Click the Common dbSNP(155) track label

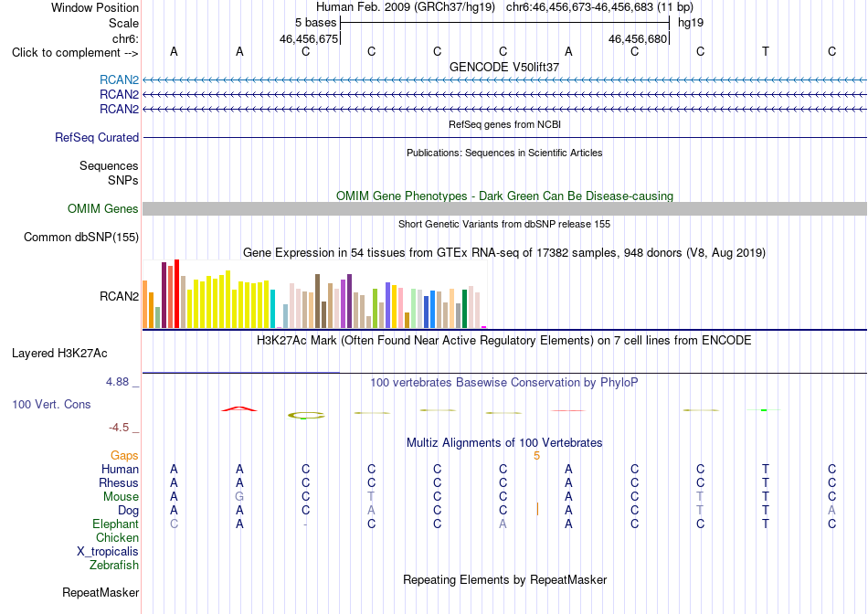pos(81,237)
